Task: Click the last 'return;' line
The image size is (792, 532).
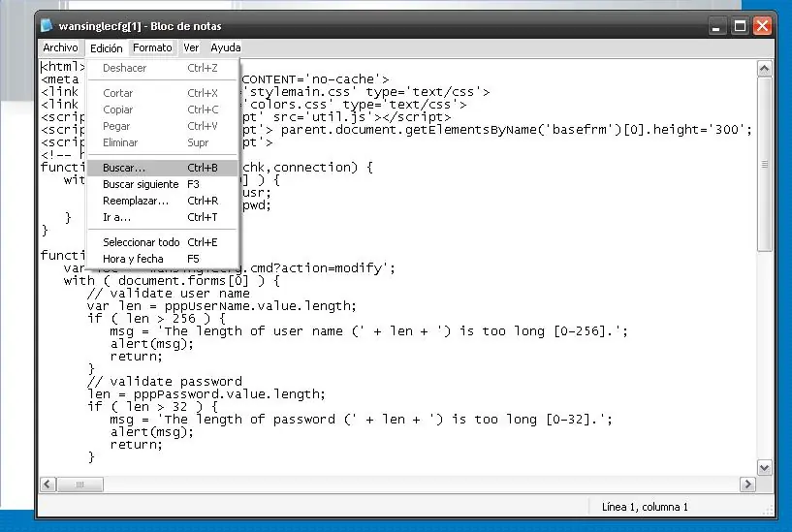Action: (x=137, y=444)
